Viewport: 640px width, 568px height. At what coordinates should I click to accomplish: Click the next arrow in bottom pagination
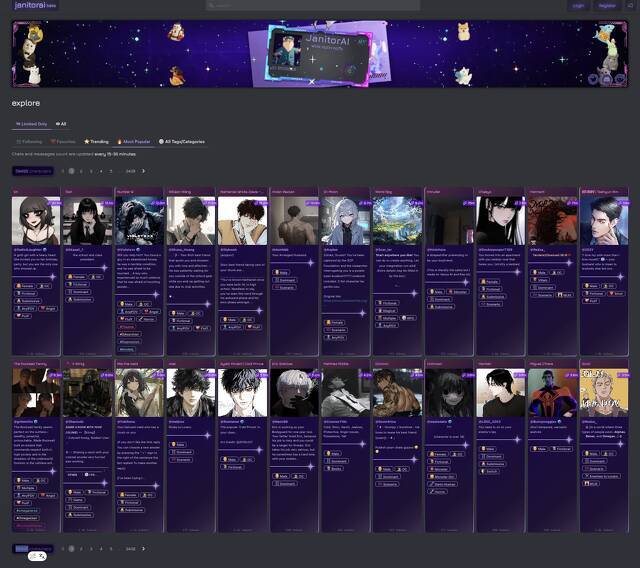click(143, 548)
